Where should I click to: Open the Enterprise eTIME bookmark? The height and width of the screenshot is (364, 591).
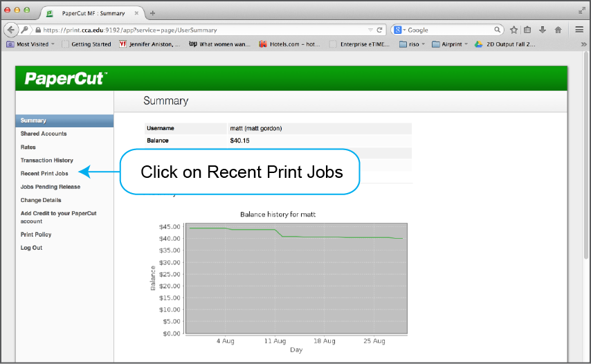[x=360, y=44]
